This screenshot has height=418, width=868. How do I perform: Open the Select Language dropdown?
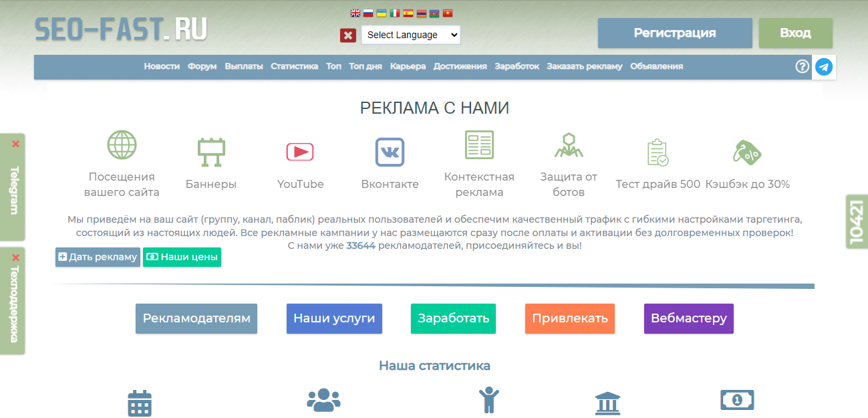point(411,35)
